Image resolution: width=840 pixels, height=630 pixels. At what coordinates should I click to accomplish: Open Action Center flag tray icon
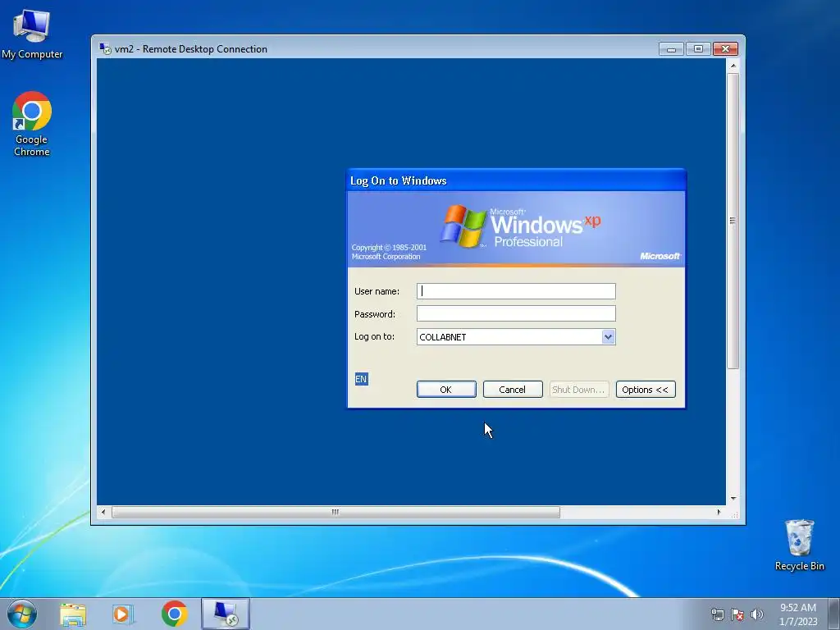(737, 614)
